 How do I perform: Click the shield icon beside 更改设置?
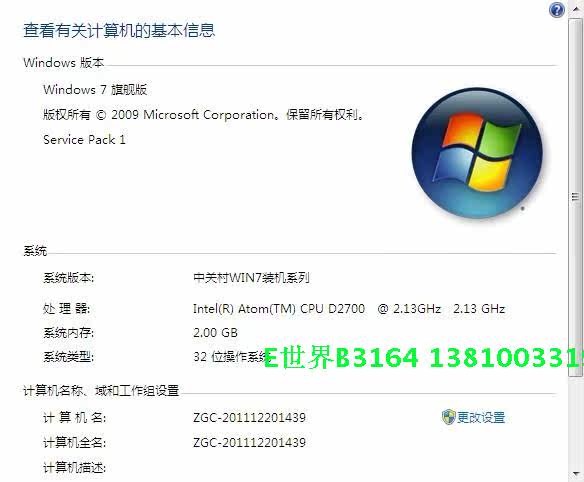(448, 417)
